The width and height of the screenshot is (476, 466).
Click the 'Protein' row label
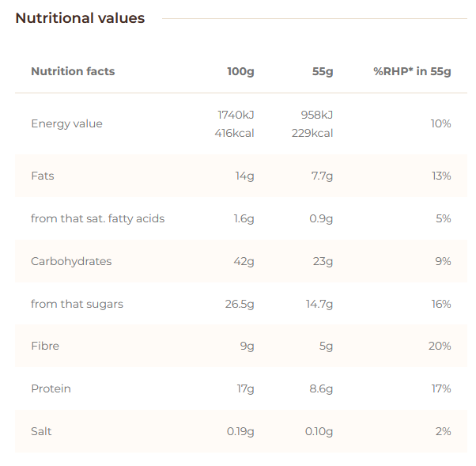tap(51, 388)
